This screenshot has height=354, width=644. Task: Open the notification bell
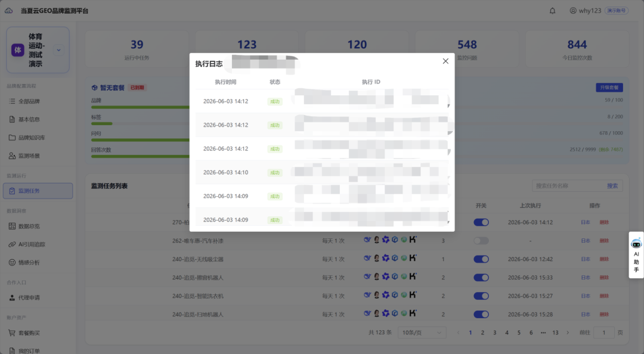point(552,11)
